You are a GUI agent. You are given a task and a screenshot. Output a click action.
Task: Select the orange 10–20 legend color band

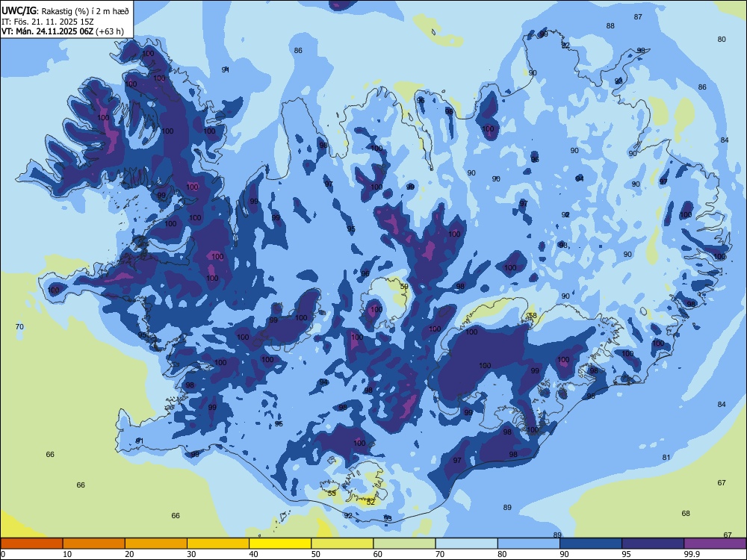point(94,544)
